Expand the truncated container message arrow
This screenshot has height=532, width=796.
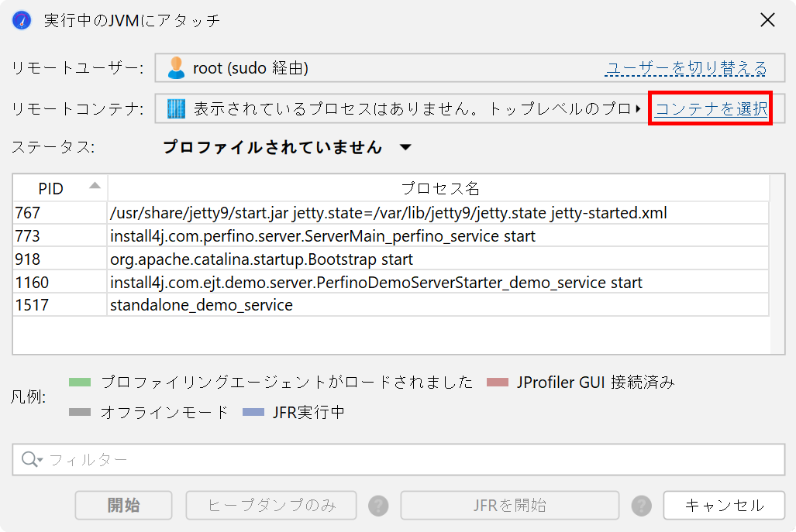point(638,108)
